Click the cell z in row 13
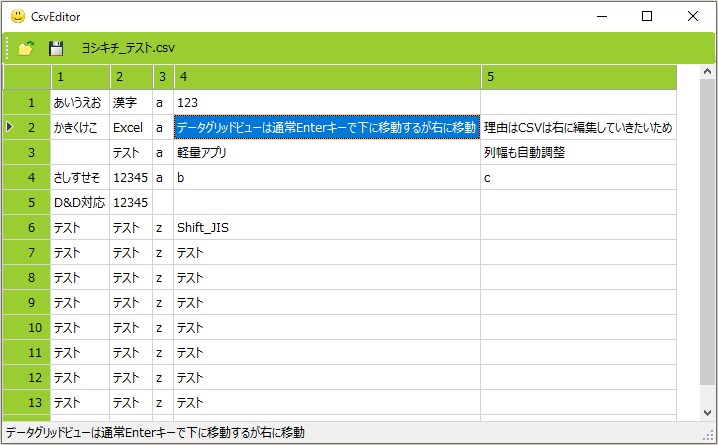This screenshot has width=718, height=445. coord(163,402)
